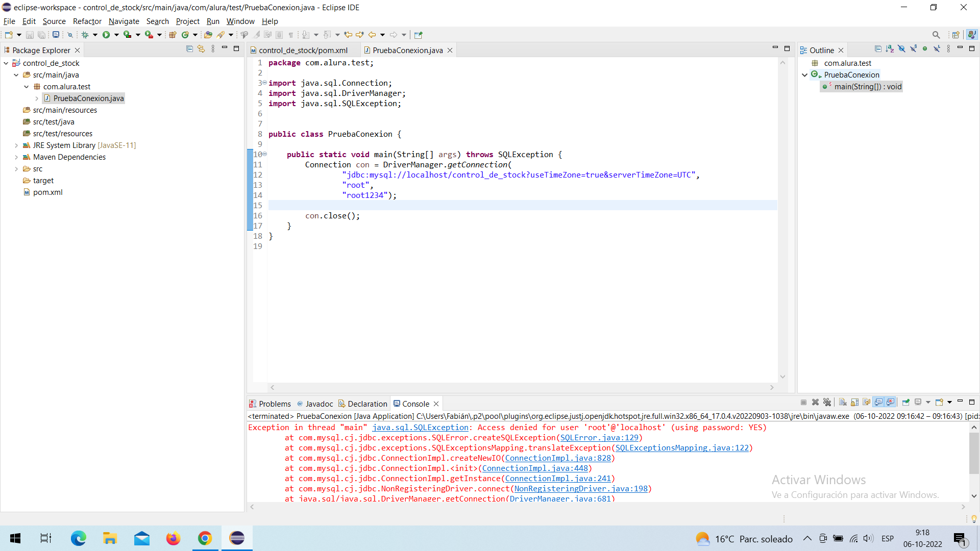Collapse all in the Package Explorer

pos(189,49)
